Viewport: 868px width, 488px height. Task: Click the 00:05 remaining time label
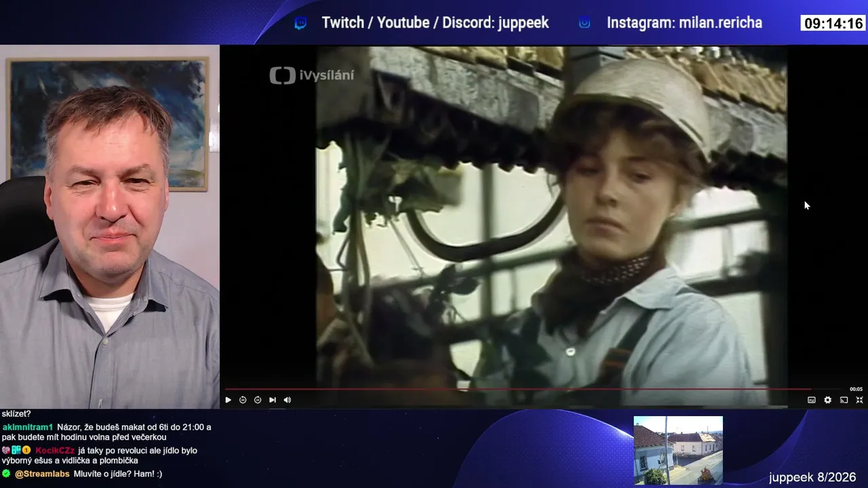(856, 389)
